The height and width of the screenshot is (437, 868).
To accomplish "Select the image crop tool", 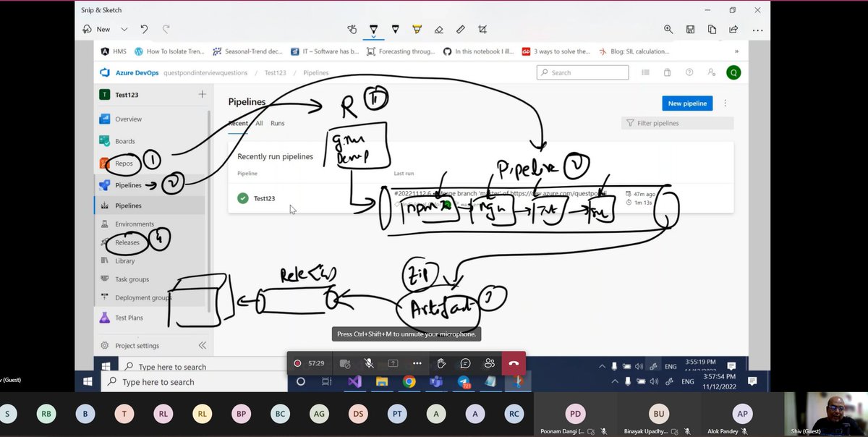I will [482, 29].
